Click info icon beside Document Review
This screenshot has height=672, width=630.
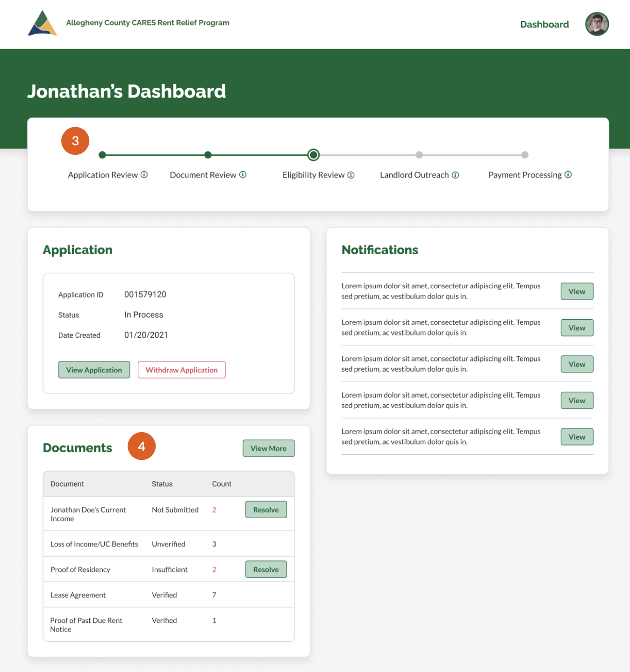(x=243, y=175)
